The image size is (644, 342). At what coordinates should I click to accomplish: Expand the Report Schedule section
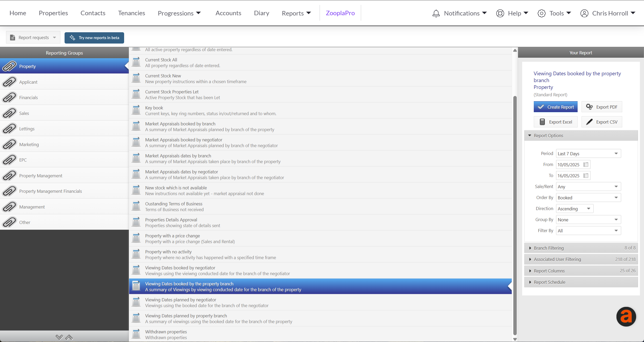[x=581, y=282]
